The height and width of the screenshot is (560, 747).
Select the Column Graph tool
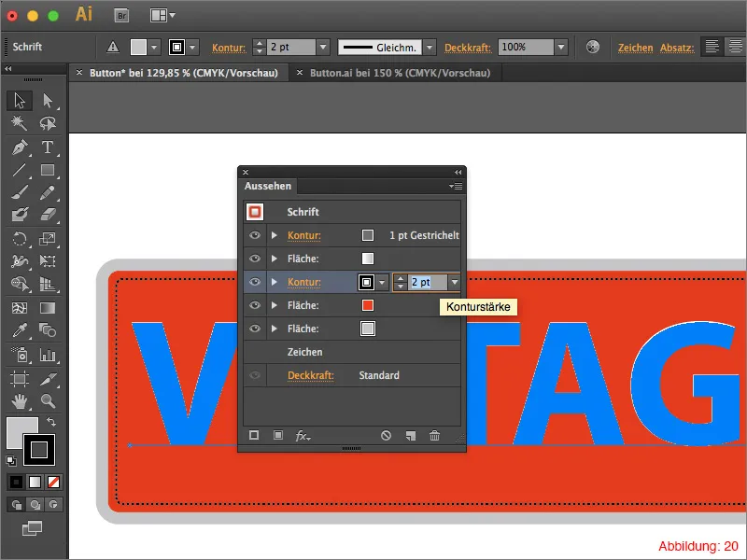(48, 355)
